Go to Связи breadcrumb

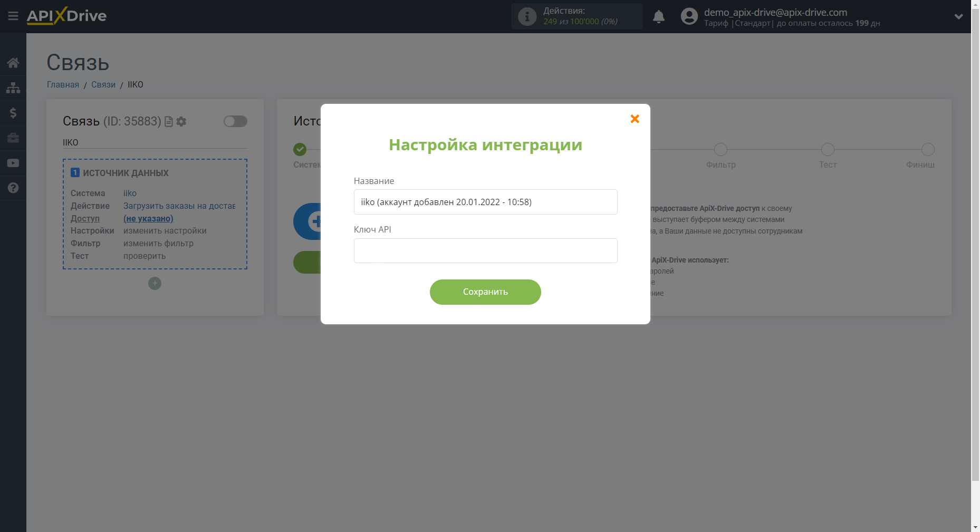click(x=103, y=84)
